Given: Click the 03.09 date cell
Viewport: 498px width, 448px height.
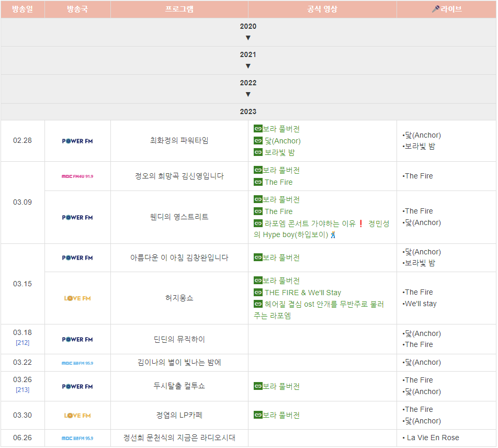Looking at the screenshot, I should point(22,203).
